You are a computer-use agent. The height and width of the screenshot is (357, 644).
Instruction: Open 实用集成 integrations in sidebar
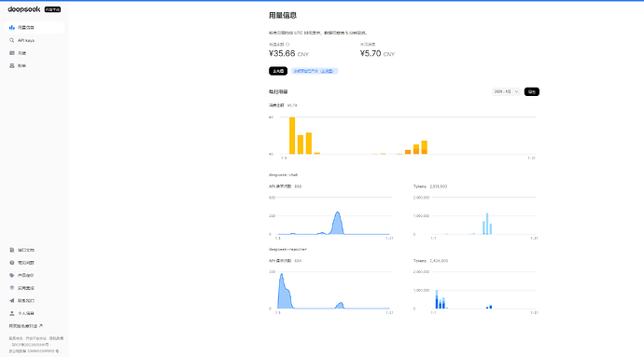(25, 288)
